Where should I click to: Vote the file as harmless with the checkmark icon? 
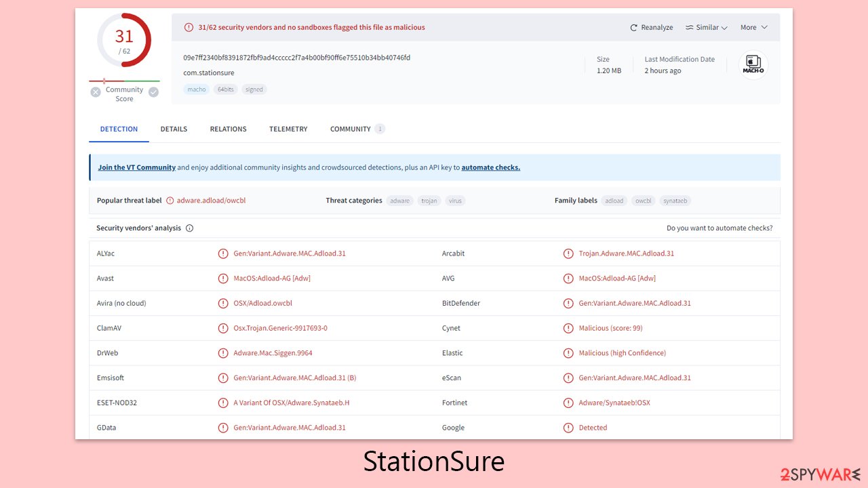click(153, 91)
